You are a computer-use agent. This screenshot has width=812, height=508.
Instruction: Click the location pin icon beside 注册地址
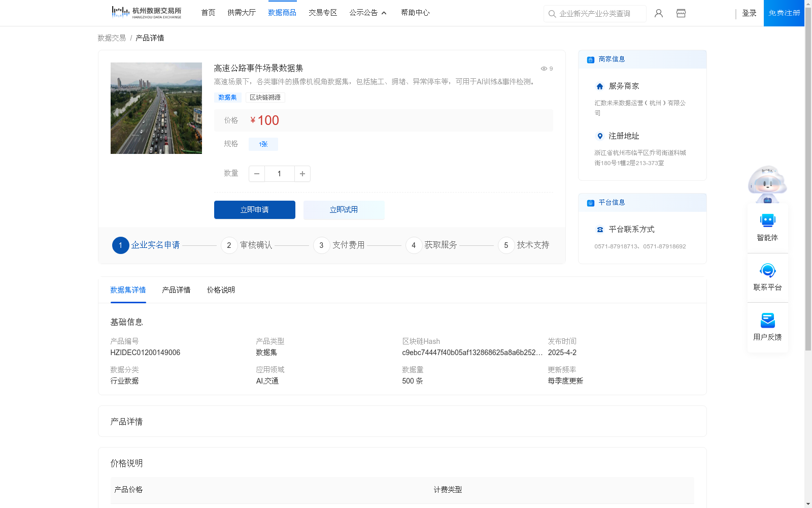(x=599, y=136)
